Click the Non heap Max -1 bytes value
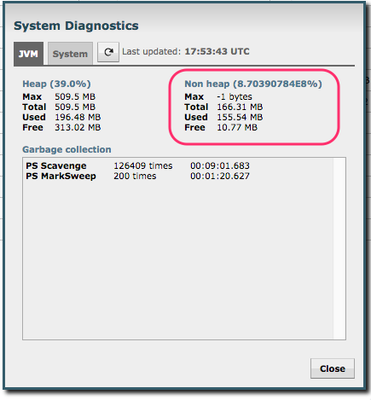 pos(234,97)
